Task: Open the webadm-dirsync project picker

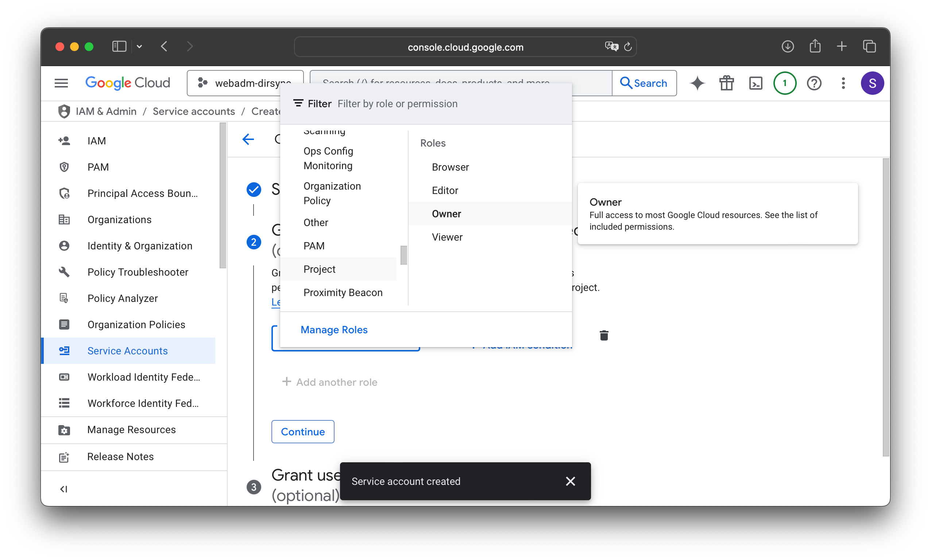Action: tap(245, 83)
